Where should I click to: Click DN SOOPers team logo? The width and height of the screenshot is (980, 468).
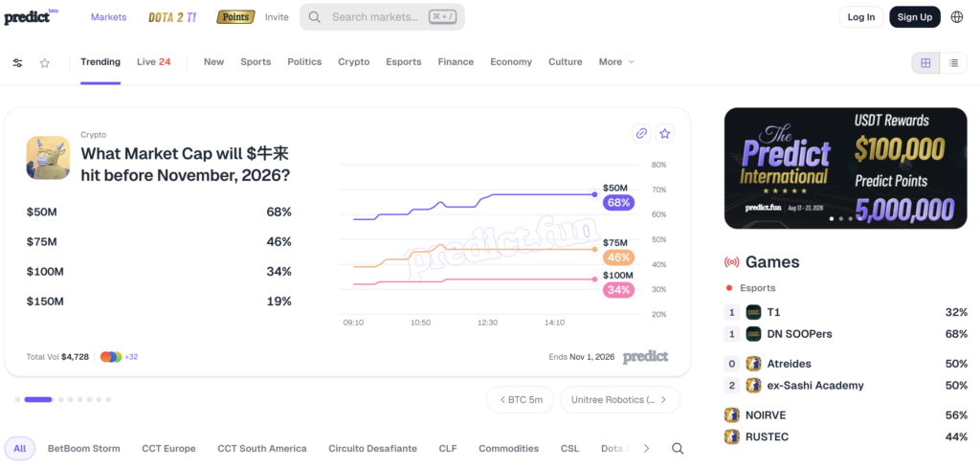754,334
